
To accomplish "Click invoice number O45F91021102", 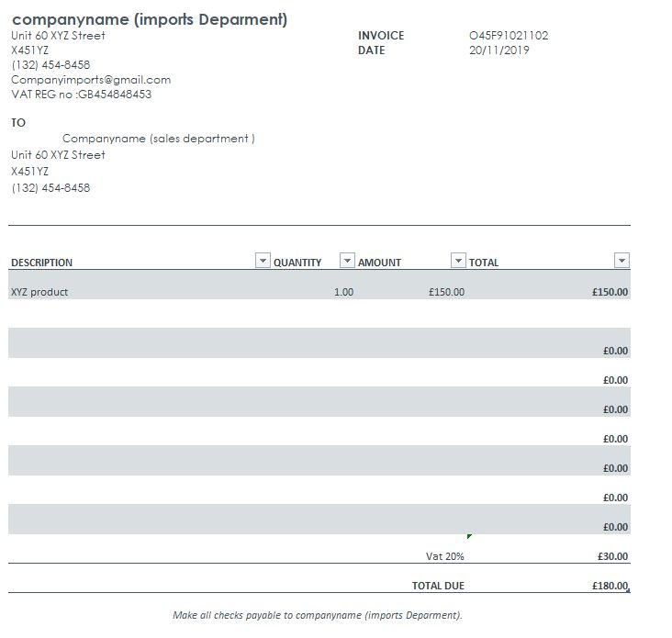I will 509,36.
